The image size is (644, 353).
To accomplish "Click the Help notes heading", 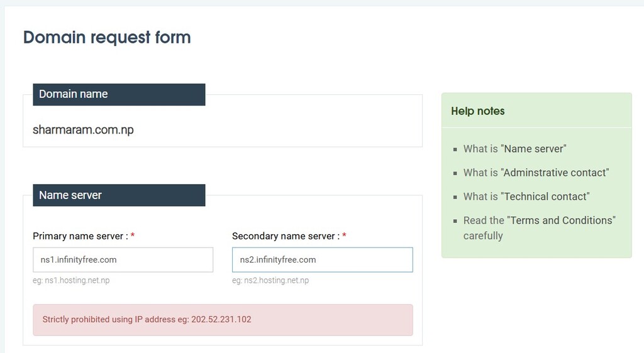I will (478, 111).
